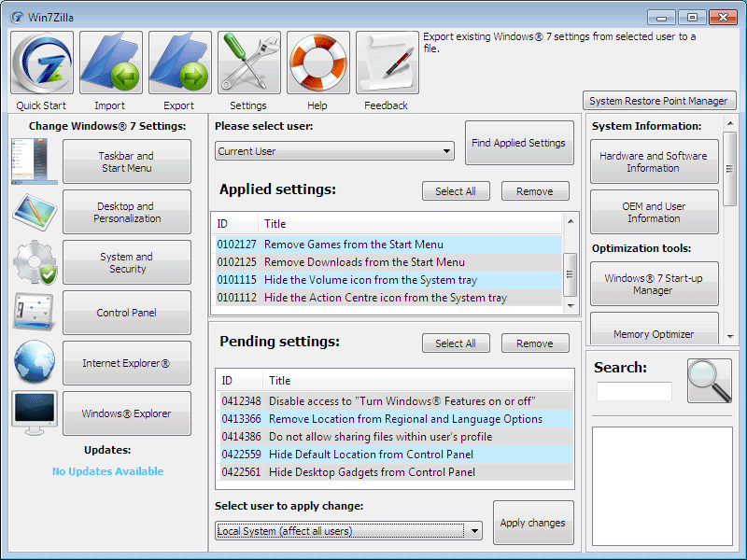This screenshot has height=560, width=747.
Task: Click the magnifying glass search icon
Action: (709, 381)
